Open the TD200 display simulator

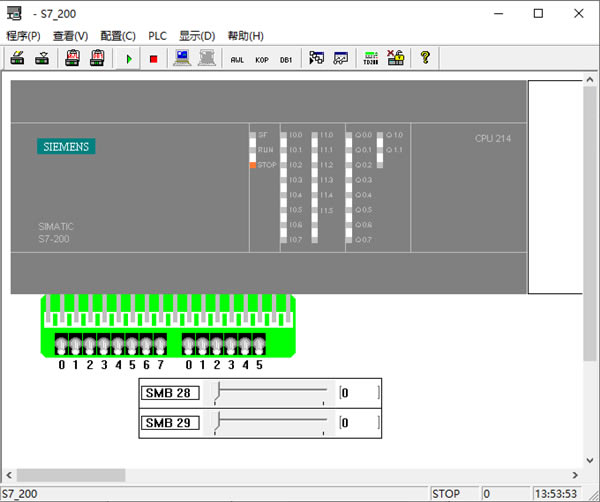pos(371,59)
